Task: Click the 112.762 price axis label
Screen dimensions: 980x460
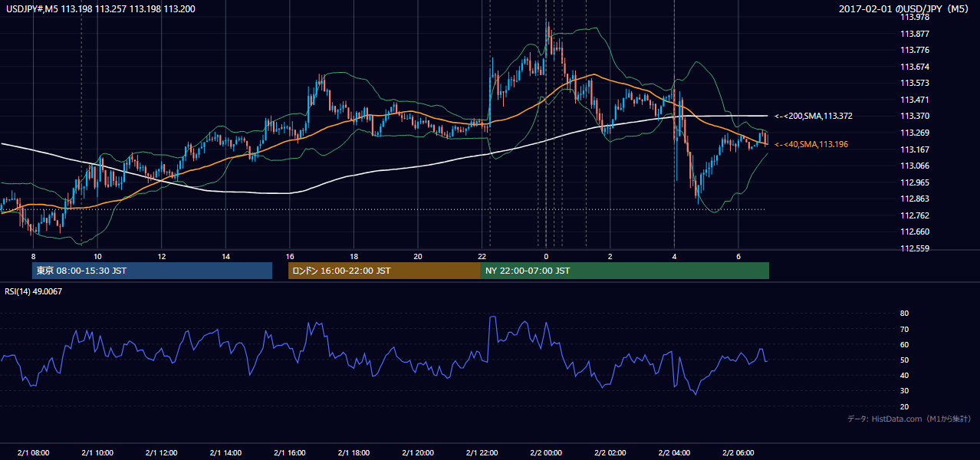Action: point(916,215)
